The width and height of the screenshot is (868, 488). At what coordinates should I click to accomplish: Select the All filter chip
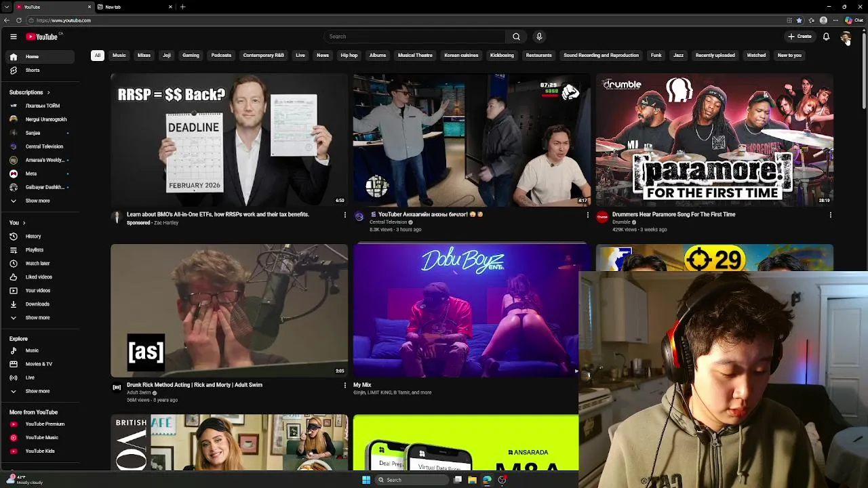(98, 56)
